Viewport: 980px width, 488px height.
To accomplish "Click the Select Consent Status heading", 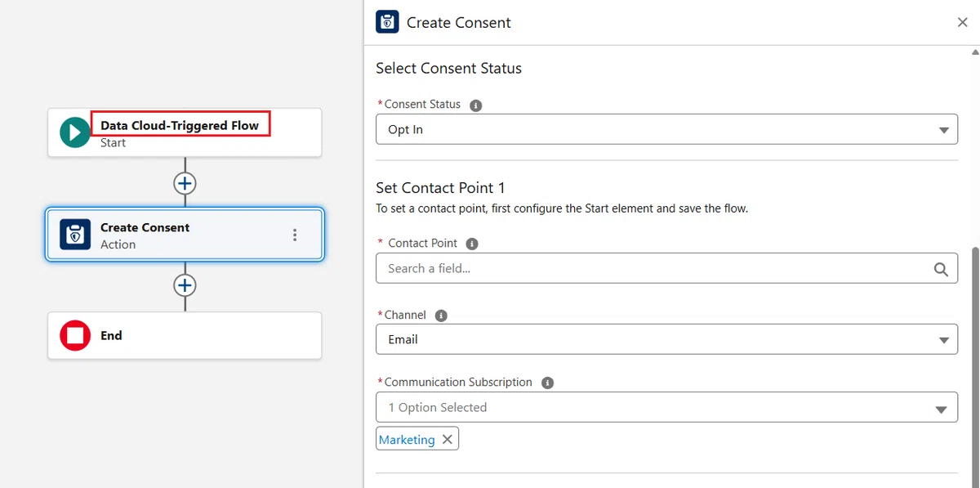I will click(448, 69).
